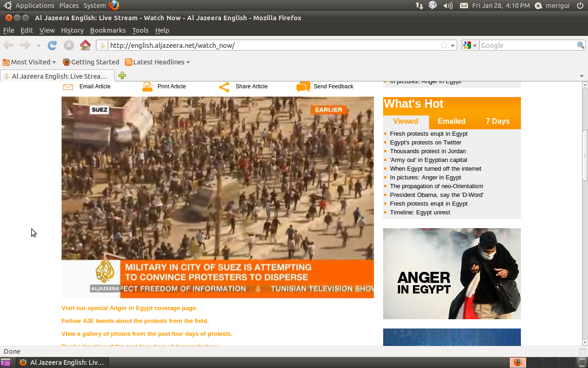
Task: Open "'Army out' in Egyptian capital" headline
Action: point(429,160)
